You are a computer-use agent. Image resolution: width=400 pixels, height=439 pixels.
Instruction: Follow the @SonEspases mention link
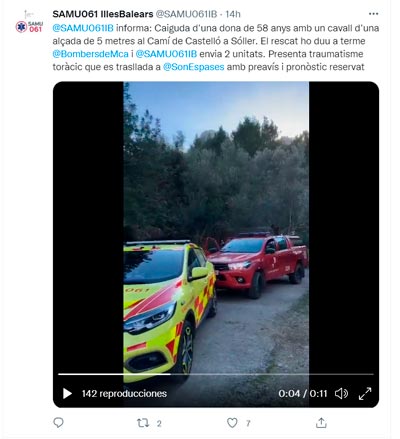point(193,67)
